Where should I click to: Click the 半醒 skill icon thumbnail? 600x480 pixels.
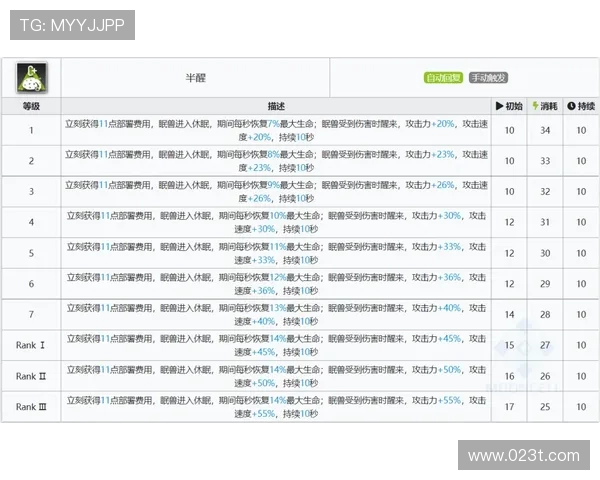(31, 78)
